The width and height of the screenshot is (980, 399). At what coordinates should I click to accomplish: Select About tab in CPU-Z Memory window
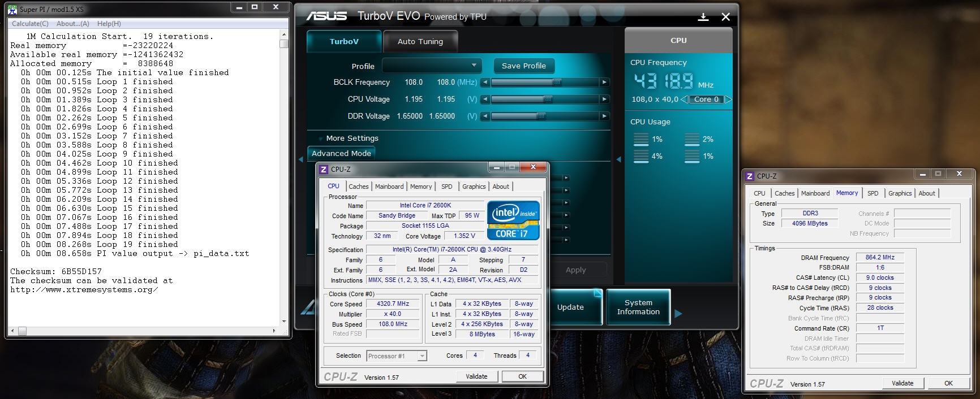(x=927, y=193)
